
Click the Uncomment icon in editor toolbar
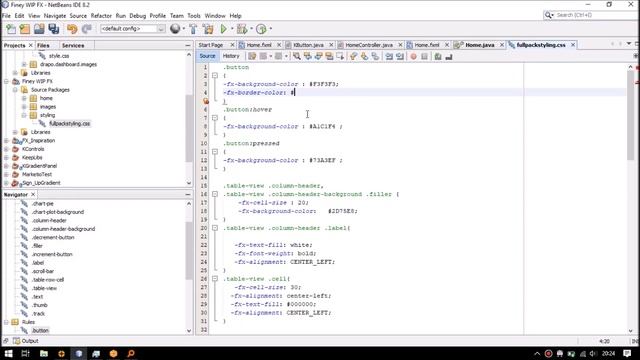pos(449,56)
